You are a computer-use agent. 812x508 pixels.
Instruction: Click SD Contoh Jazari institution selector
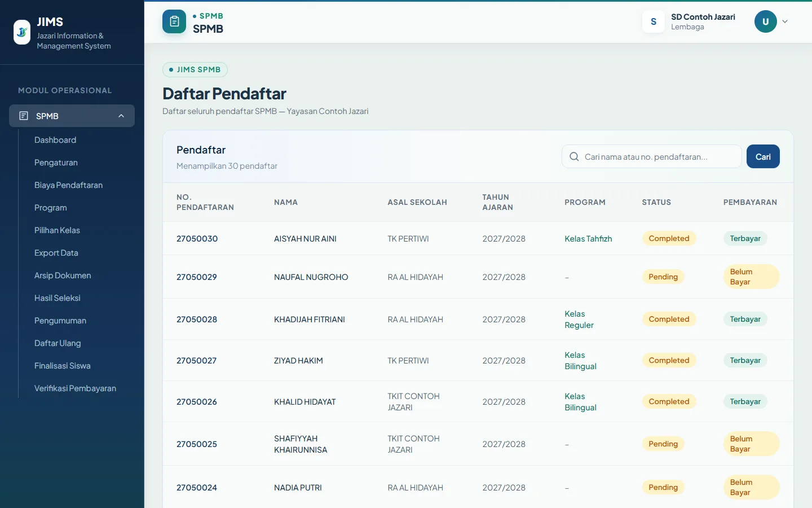(689, 21)
